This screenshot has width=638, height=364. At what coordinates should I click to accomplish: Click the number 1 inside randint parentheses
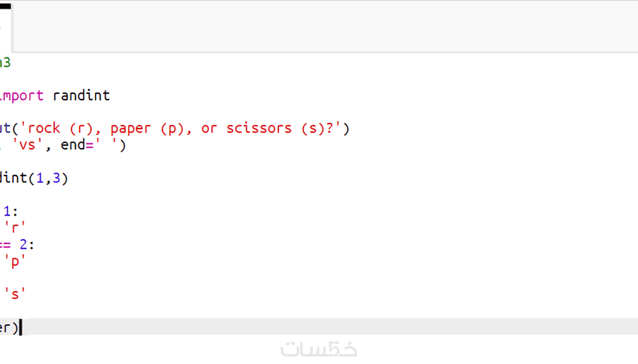(40, 178)
